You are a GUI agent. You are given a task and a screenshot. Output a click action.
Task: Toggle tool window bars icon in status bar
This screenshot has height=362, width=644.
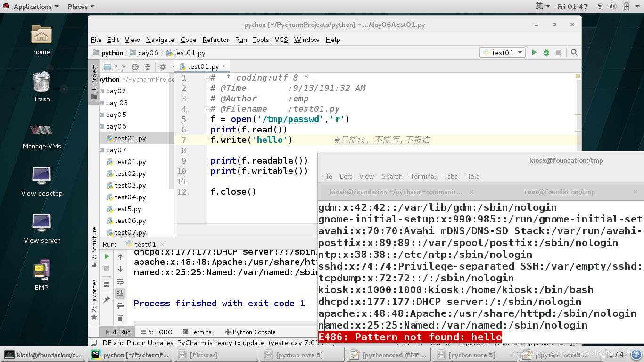coord(94,343)
